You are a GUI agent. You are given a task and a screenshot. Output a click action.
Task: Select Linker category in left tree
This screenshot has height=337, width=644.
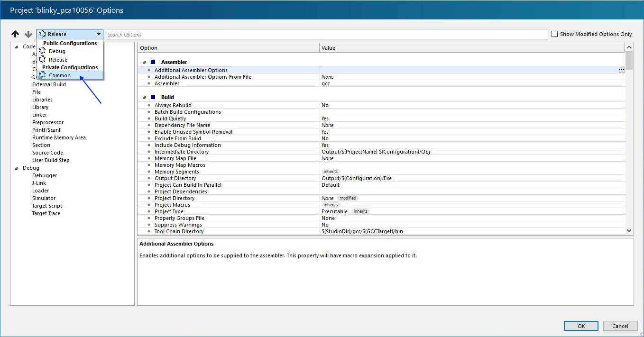click(39, 115)
